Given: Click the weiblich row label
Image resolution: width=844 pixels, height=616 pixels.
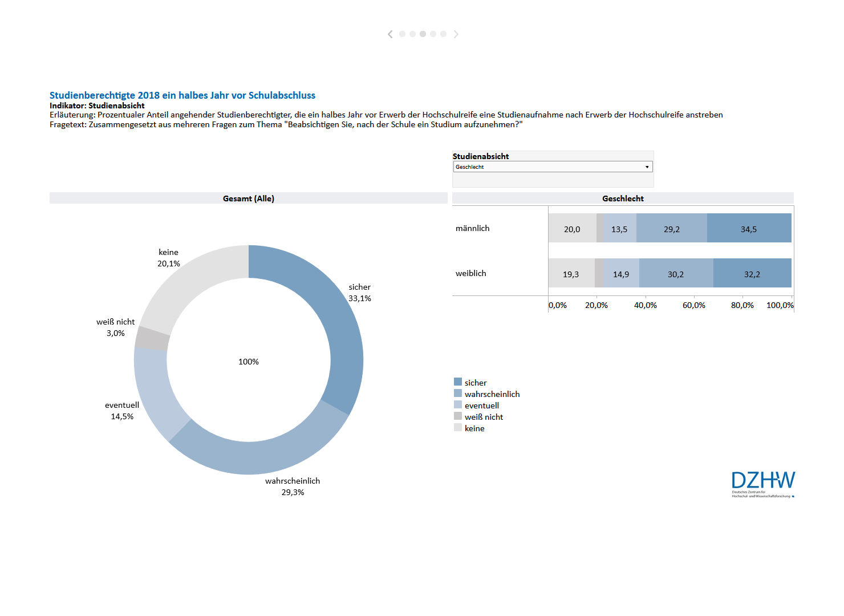Looking at the screenshot, I should pyautogui.click(x=471, y=273).
